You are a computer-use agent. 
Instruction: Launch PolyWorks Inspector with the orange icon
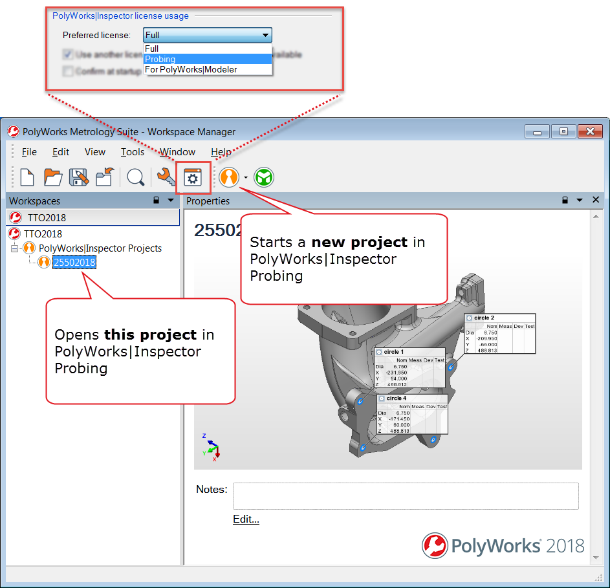click(x=229, y=177)
